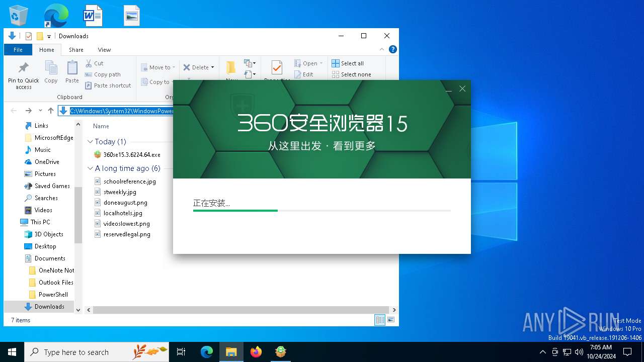644x362 pixels.
Task: Switch to details view layout icon
Action: click(380, 320)
